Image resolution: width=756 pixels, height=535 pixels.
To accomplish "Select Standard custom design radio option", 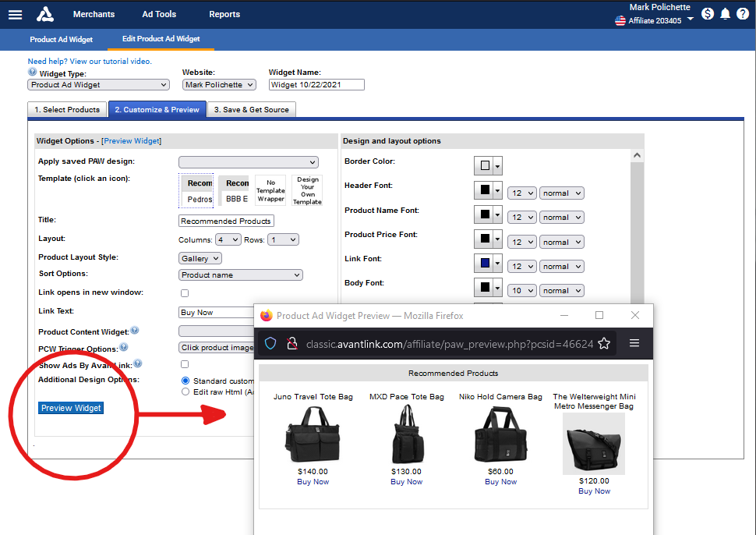I will coord(185,381).
